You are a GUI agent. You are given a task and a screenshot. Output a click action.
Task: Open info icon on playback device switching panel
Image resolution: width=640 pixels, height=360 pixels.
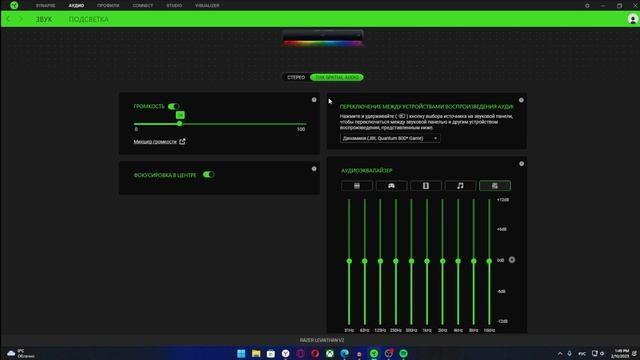click(x=521, y=100)
